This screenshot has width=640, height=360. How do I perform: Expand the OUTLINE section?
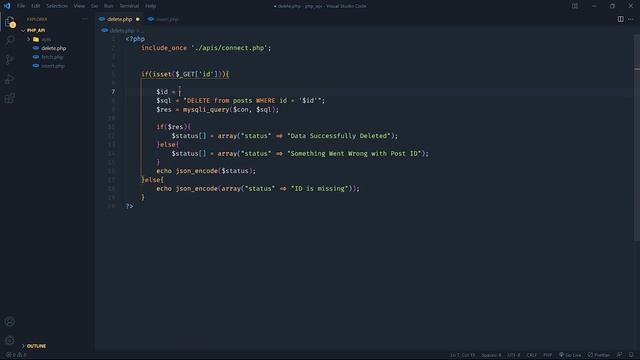click(x=36, y=346)
